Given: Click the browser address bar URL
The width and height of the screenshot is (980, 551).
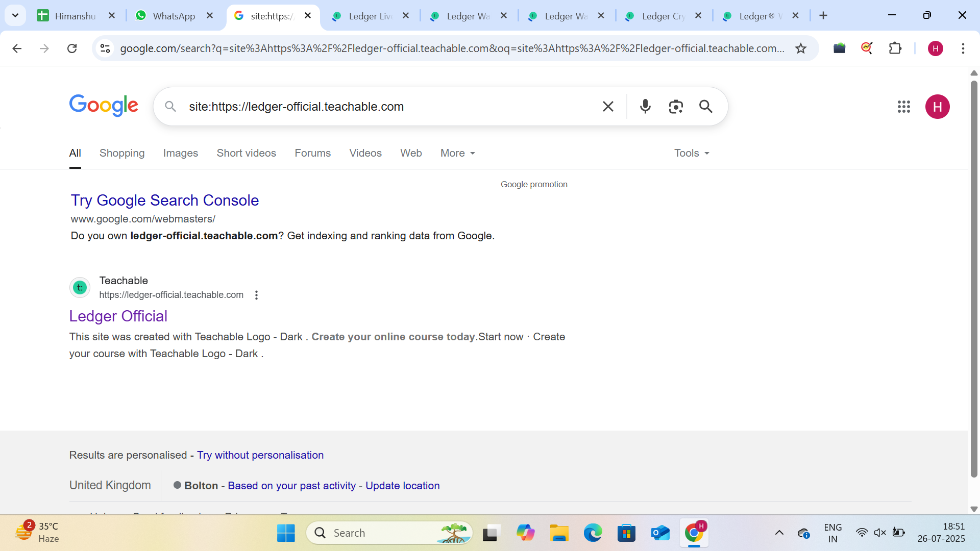Looking at the screenshot, I should 452,48.
